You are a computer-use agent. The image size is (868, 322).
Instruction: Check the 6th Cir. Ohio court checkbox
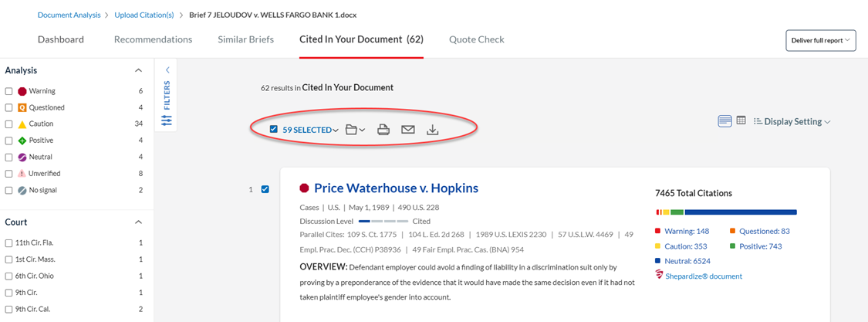coord(8,276)
